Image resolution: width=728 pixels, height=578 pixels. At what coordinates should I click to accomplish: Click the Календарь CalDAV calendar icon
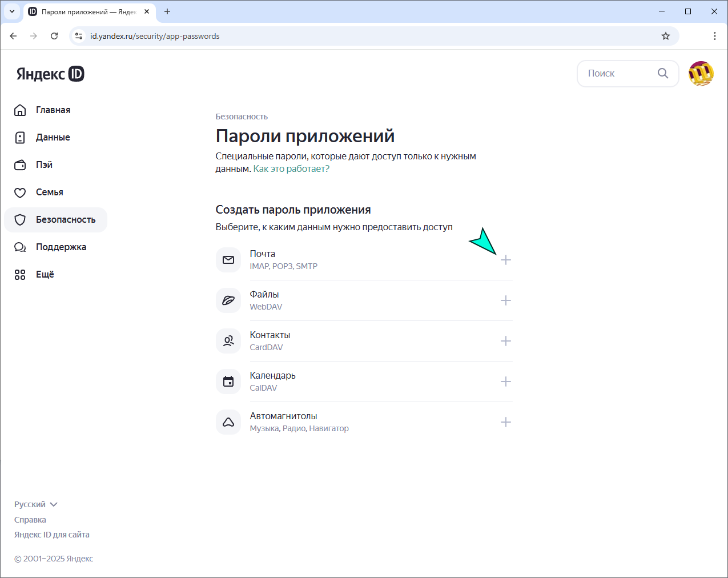228,381
